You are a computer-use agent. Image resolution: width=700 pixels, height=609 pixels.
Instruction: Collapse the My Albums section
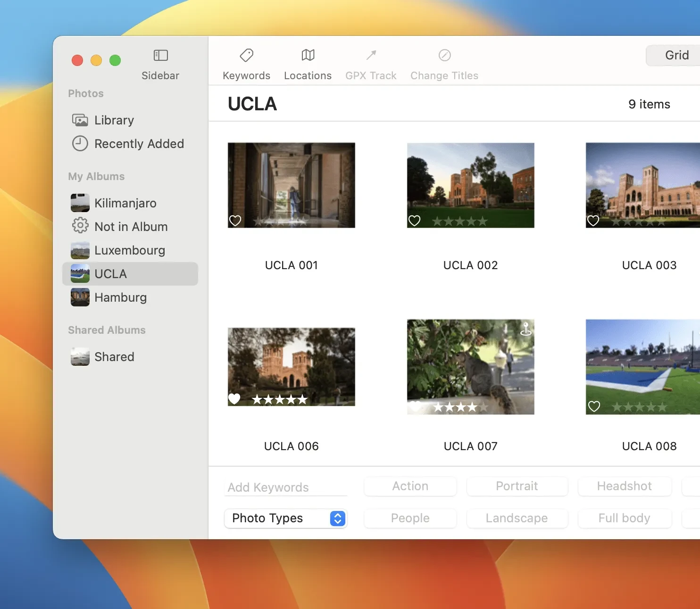pos(96,176)
